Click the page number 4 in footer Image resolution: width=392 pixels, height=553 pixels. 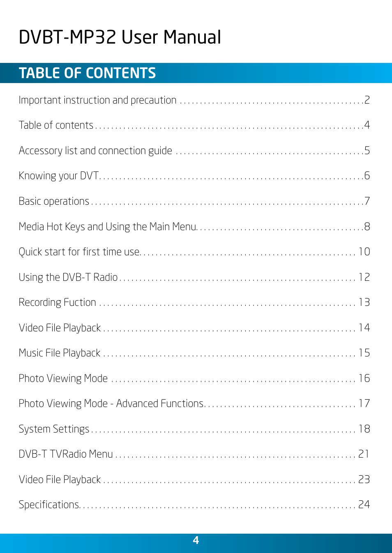196,540
